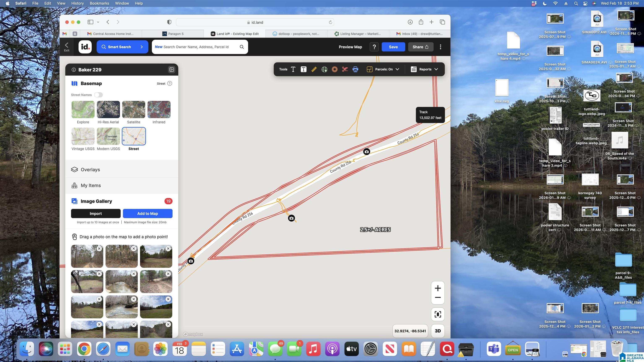The height and width of the screenshot is (362, 644).
Task: Click the Save button
Action: 393,47
